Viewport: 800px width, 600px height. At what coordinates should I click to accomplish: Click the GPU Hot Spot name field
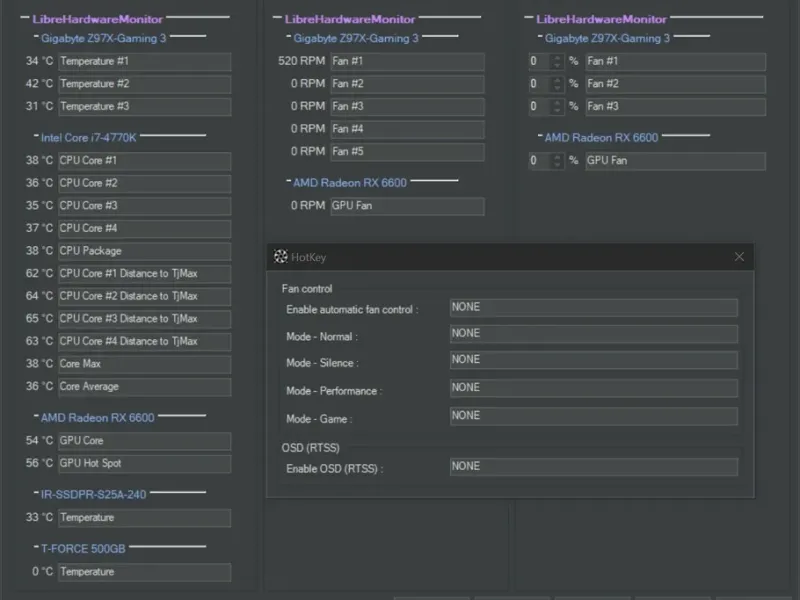[144, 464]
